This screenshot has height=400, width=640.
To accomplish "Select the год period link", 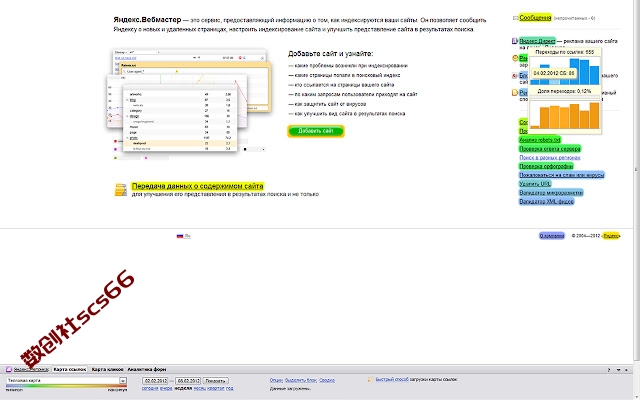I will point(230,388).
